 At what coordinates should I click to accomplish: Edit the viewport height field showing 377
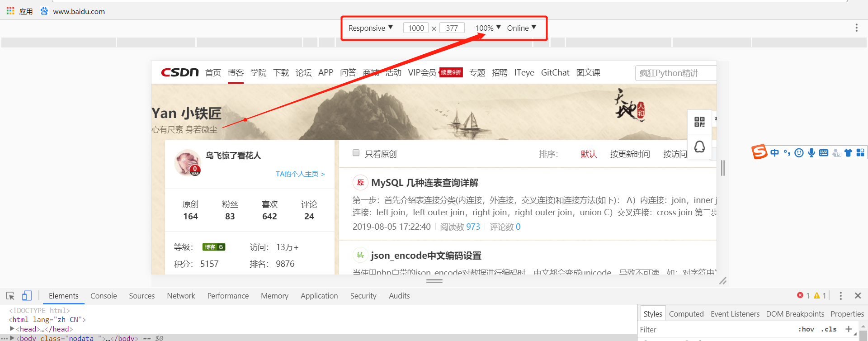452,28
